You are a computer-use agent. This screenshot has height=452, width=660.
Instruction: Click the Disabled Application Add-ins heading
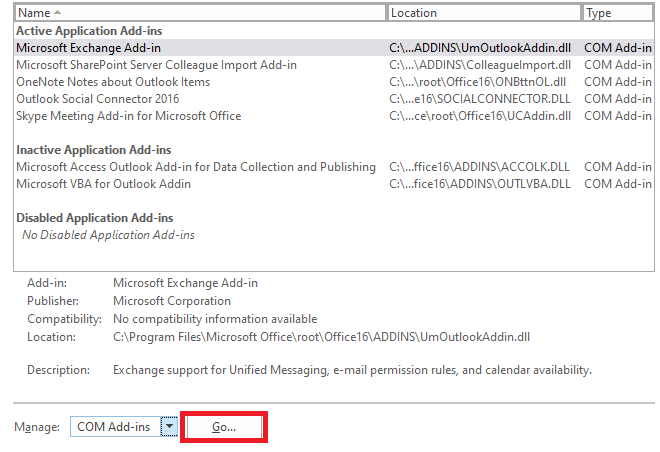coord(95,218)
